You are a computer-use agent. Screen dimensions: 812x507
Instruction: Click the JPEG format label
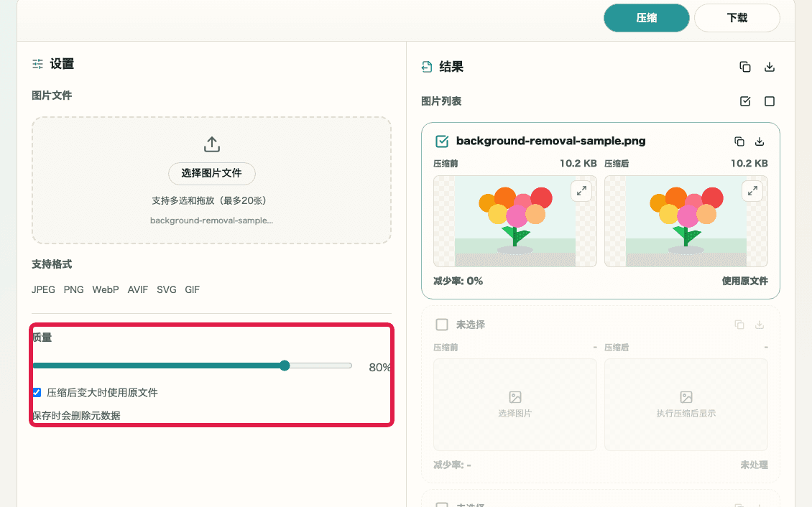coord(43,289)
